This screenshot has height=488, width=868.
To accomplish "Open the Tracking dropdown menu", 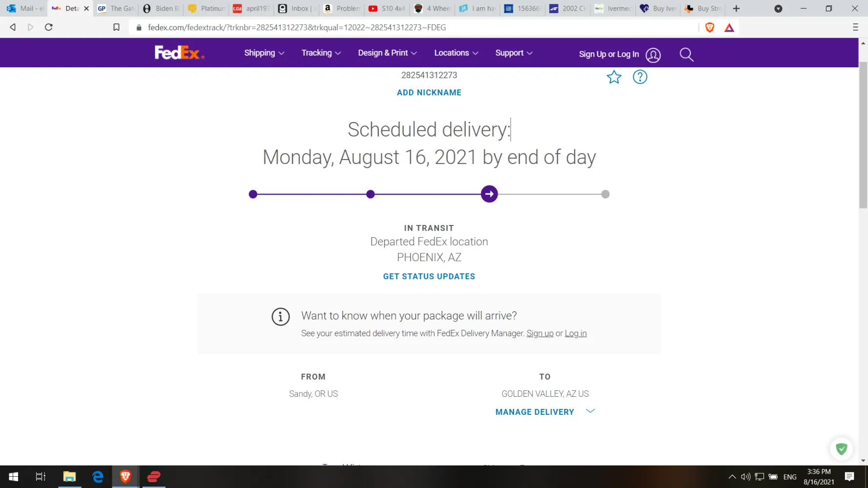I will click(x=321, y=53).
